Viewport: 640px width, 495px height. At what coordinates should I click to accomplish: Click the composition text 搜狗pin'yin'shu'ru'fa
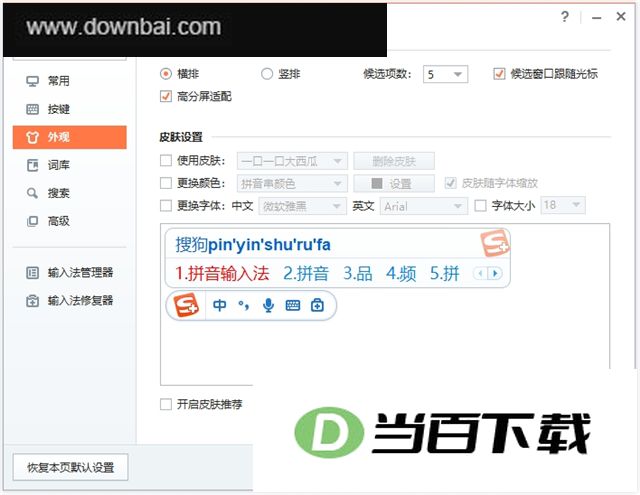[x=253, y=245]
